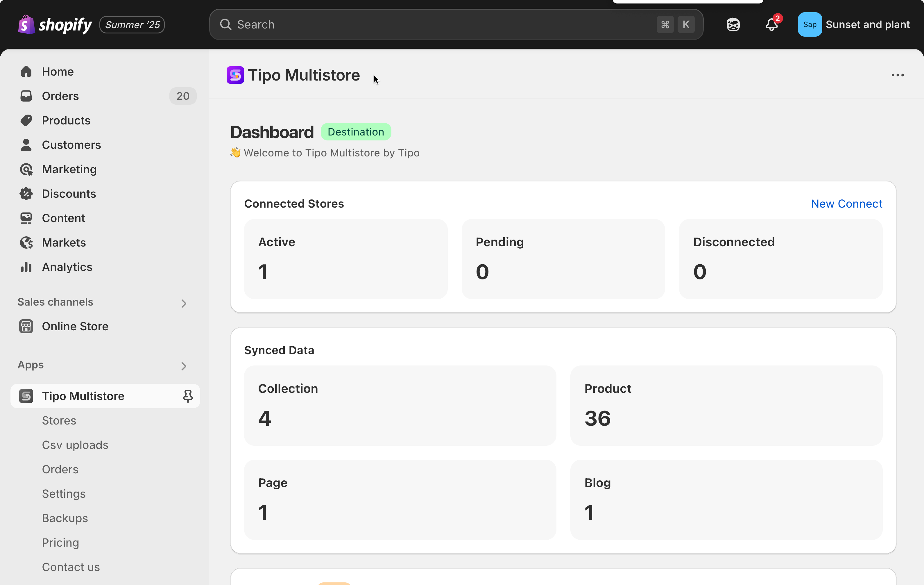Click the Shopify bag logo
The image size is (924, 585).
click(26, 24)
